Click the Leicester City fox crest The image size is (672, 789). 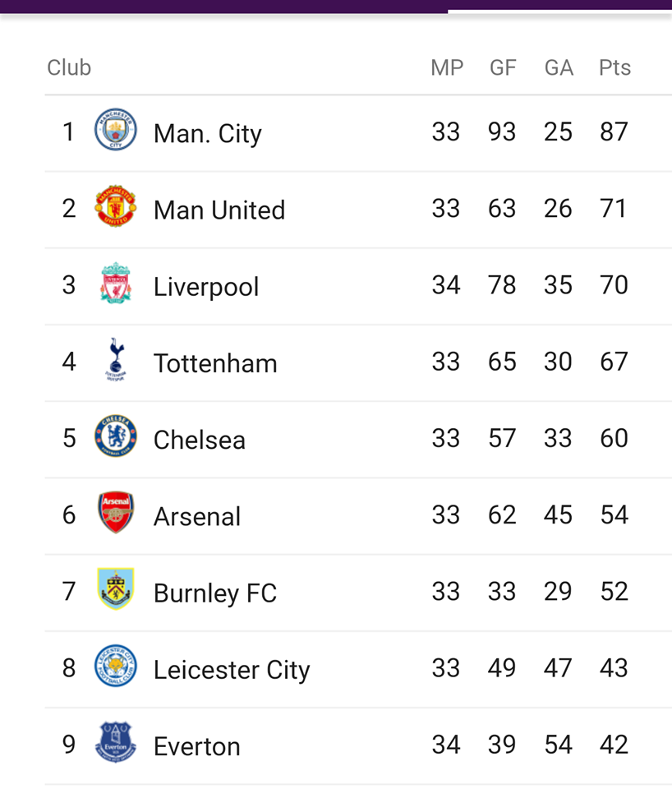pos(116,666)
